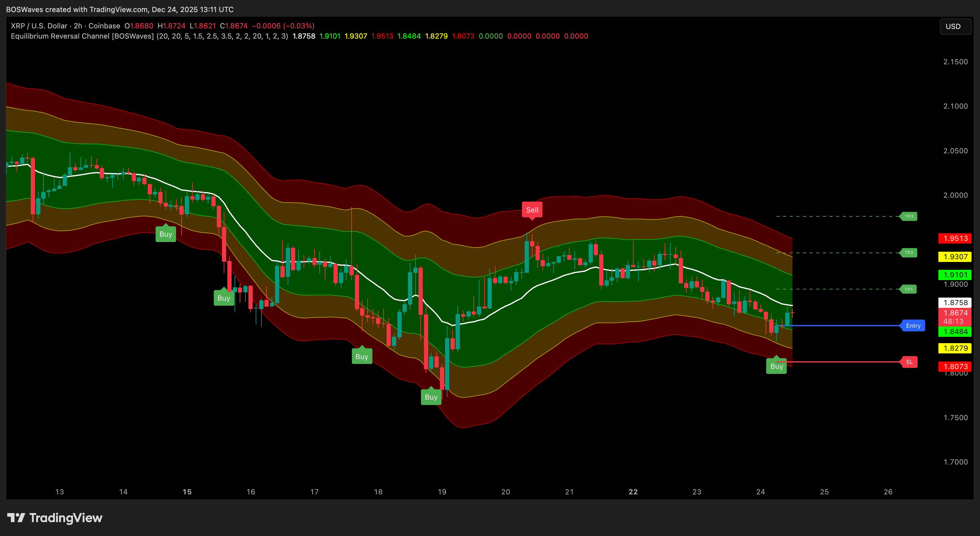Click the XRP / U.S. Dollar symbol title
Screen dimensions: 980x536
[39, 26]
